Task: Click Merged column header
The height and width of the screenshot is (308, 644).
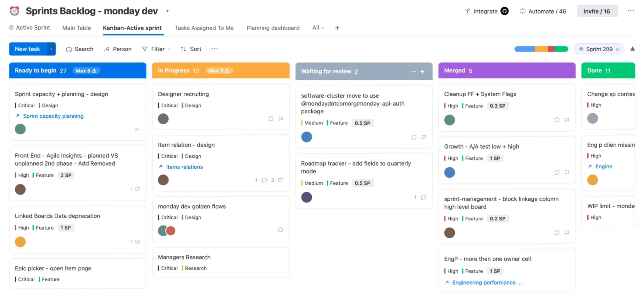Action: [507, 70]
